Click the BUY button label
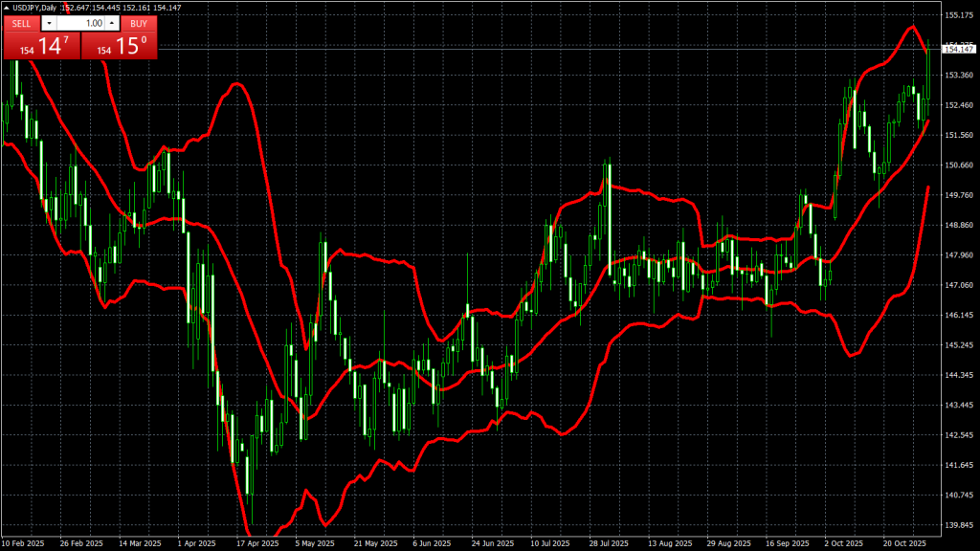This screenshot has width=980, height=551. coord(139,23)
